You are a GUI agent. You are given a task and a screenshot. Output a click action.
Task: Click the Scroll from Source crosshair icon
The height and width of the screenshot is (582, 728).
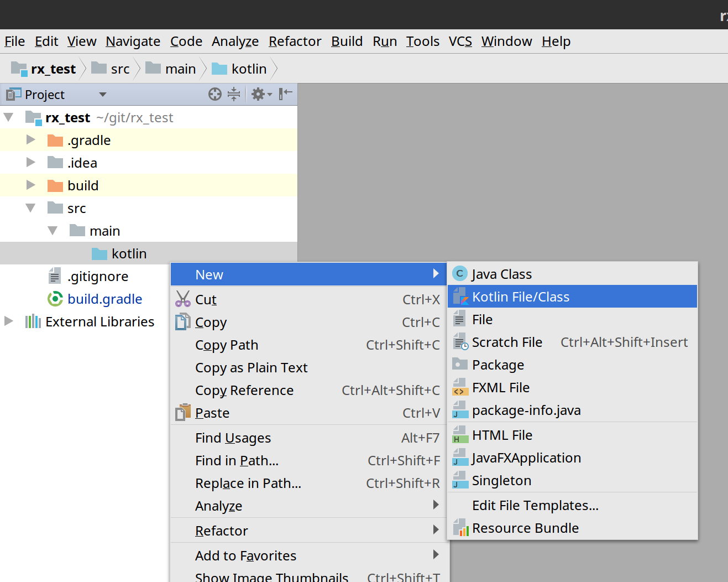(x=214, y=94)
